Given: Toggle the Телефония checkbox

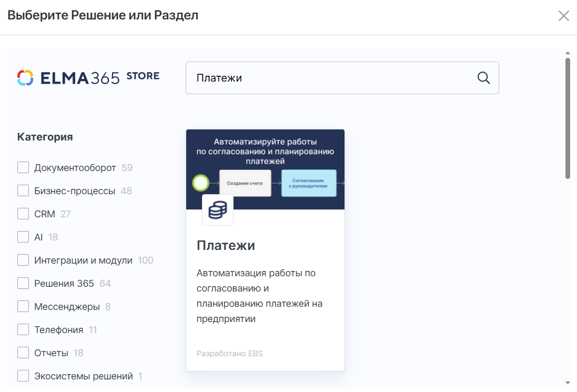Looking at the screenshot, I should coord(23,330).
